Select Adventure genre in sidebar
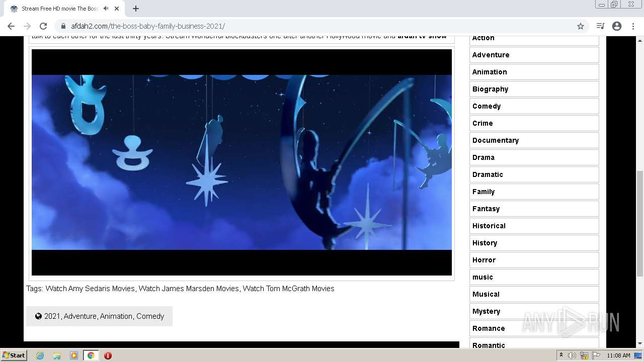Screen dimensions: 644x362 [534, 55]
